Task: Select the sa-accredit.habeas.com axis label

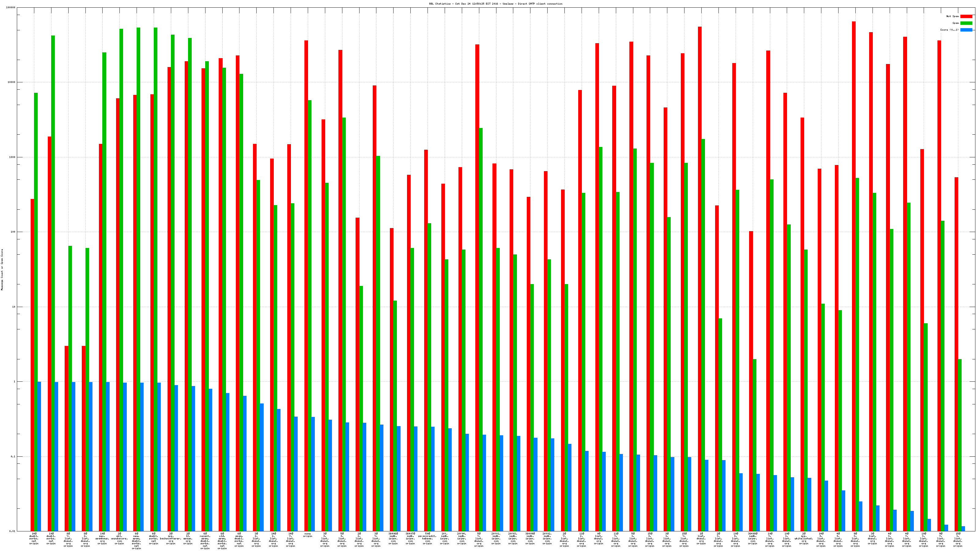Action: [427, 538]
